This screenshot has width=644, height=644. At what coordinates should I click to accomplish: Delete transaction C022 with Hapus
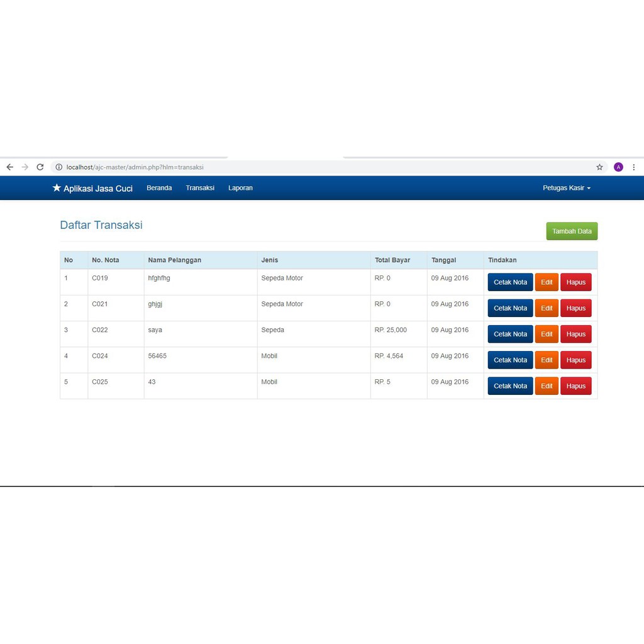575,334
